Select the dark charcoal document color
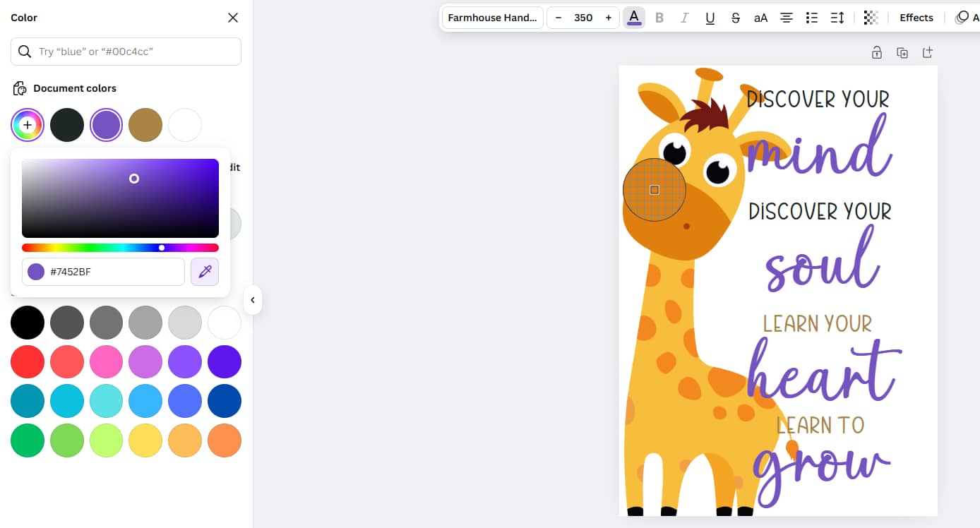Image resolution: width=980 pixels, height=528 pixels. pos(67,125)
